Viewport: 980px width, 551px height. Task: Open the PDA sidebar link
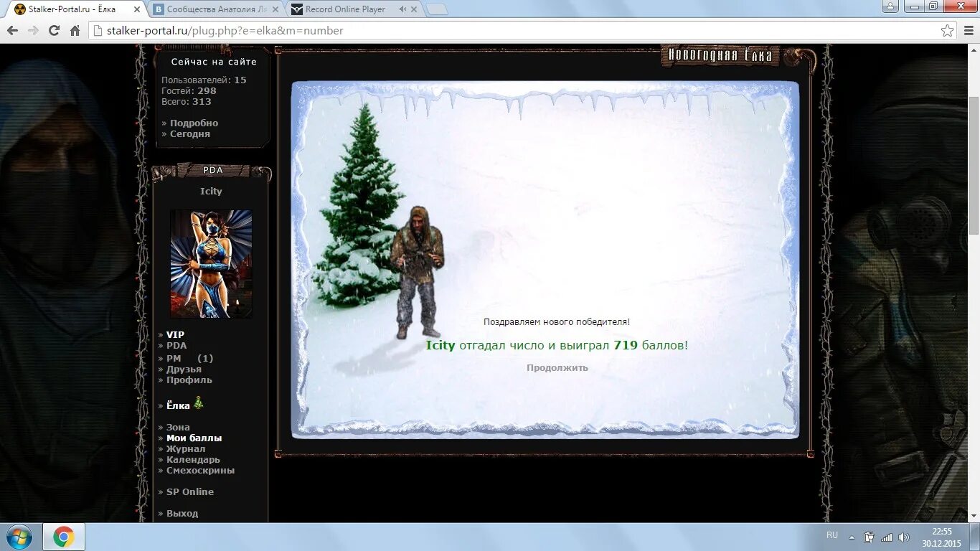click(x=176, y=345)
